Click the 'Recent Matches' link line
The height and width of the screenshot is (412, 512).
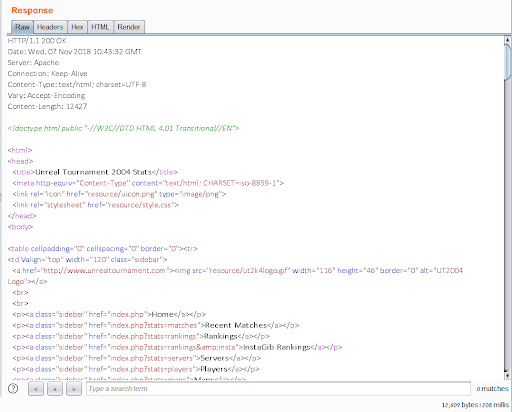coord(156,325)
